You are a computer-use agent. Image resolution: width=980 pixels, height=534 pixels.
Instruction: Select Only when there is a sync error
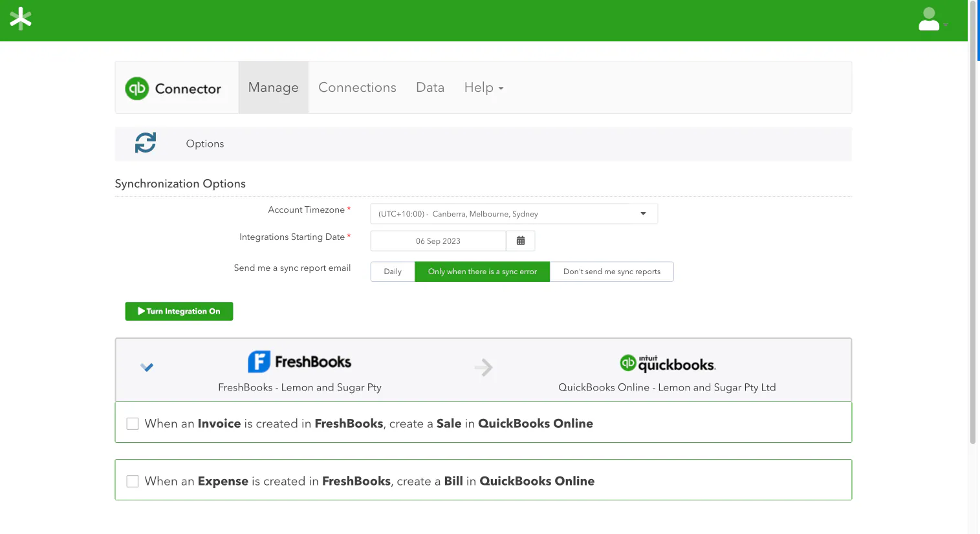click(x=483, y=272)
